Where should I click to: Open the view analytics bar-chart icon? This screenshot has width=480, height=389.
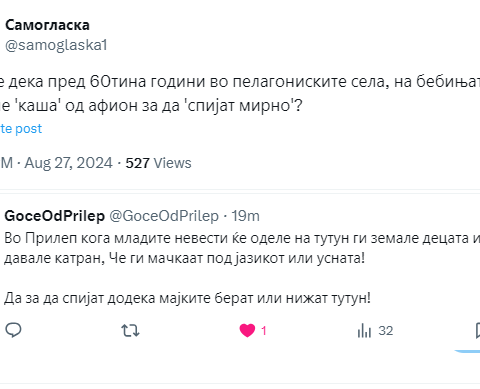coord(364,331)
